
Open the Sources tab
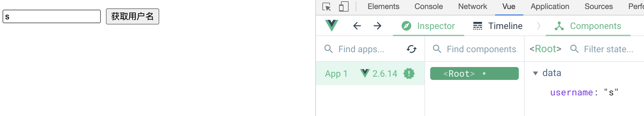click(x=599, y=6)
